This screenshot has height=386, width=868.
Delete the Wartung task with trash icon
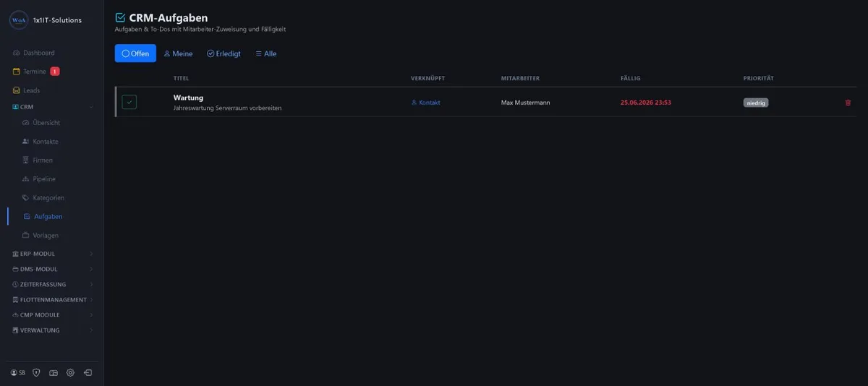[848, 103]
